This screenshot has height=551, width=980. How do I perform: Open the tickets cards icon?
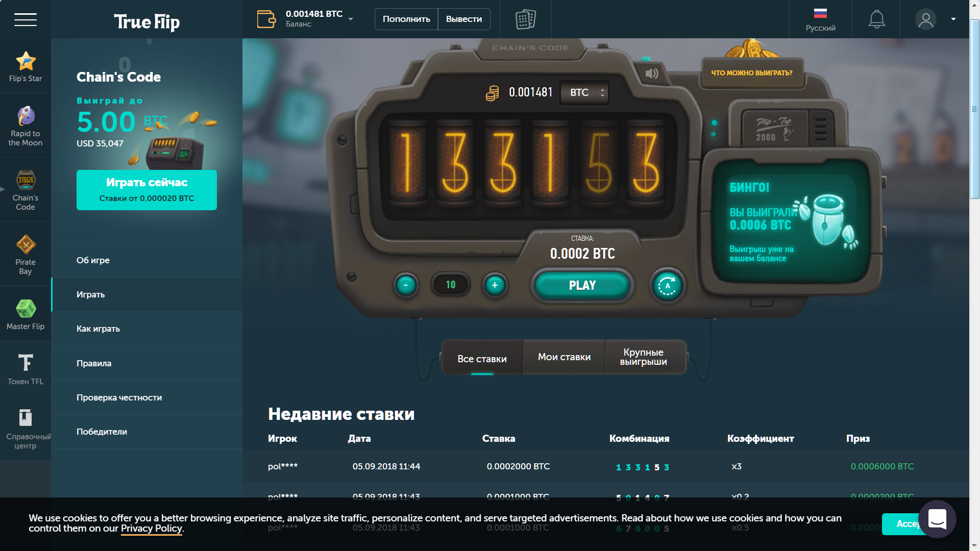coord(526,19)
